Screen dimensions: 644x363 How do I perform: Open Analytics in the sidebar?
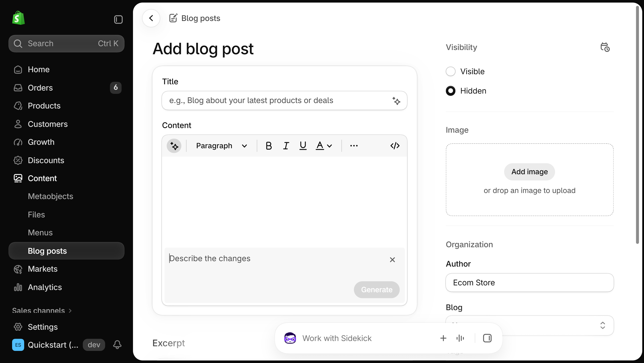(x=66, y=287)
